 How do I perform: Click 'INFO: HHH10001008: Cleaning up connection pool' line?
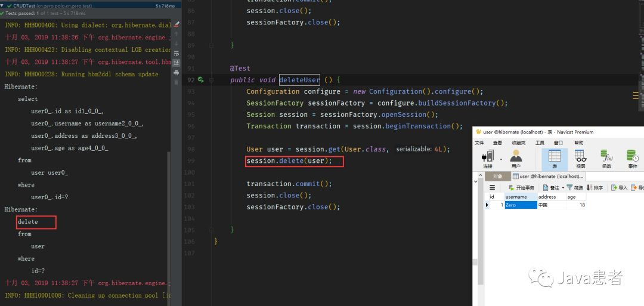point(87,295)
